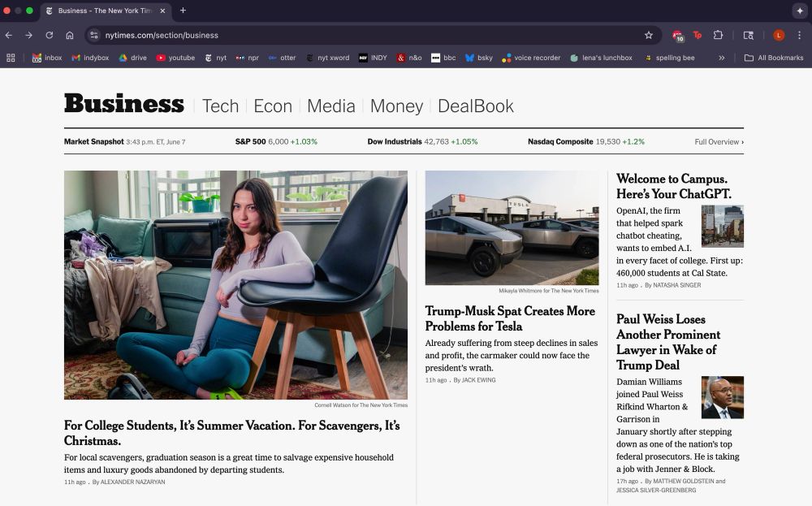Click the byline Matthew Goldstein
Screen dimensions: 812x506
[x=684, y=481]
